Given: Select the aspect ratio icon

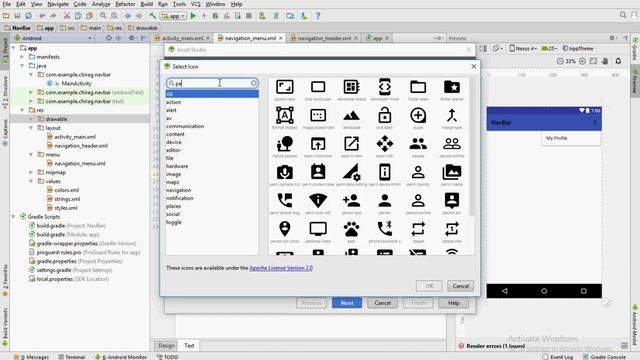Looking at the screenshot, I should coord(284,87).
